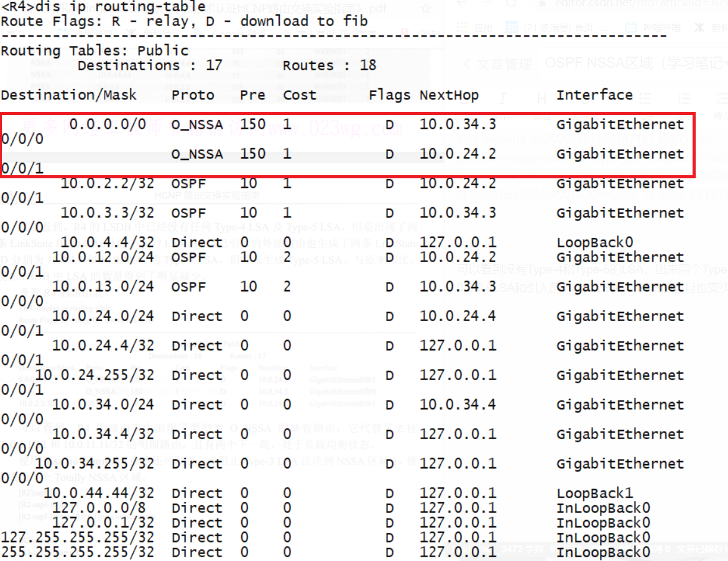Go back using the 文章管理 link
This screenshot has width=728, height=561.
(500, 63)
